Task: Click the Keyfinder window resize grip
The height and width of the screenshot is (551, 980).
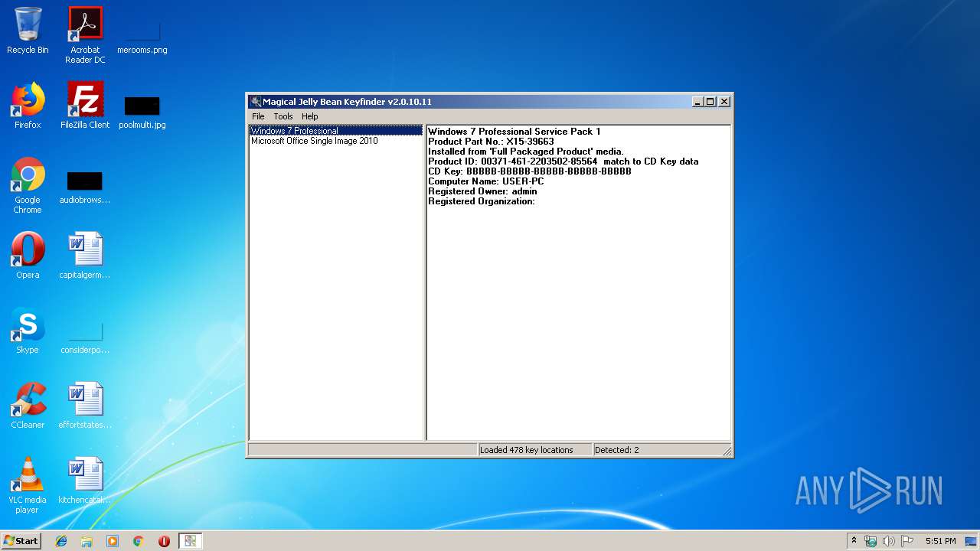Action: pyautogui.click(x=727, y=452)
